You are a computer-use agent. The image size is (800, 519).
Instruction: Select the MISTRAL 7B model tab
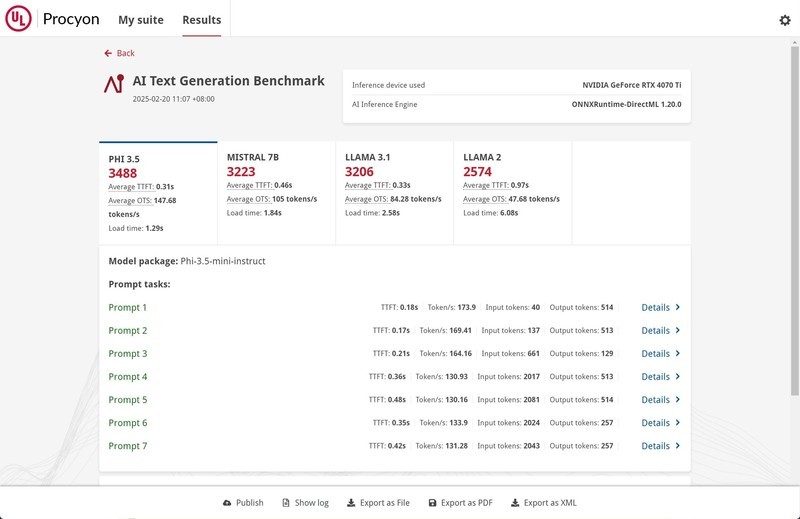[275, 192]
